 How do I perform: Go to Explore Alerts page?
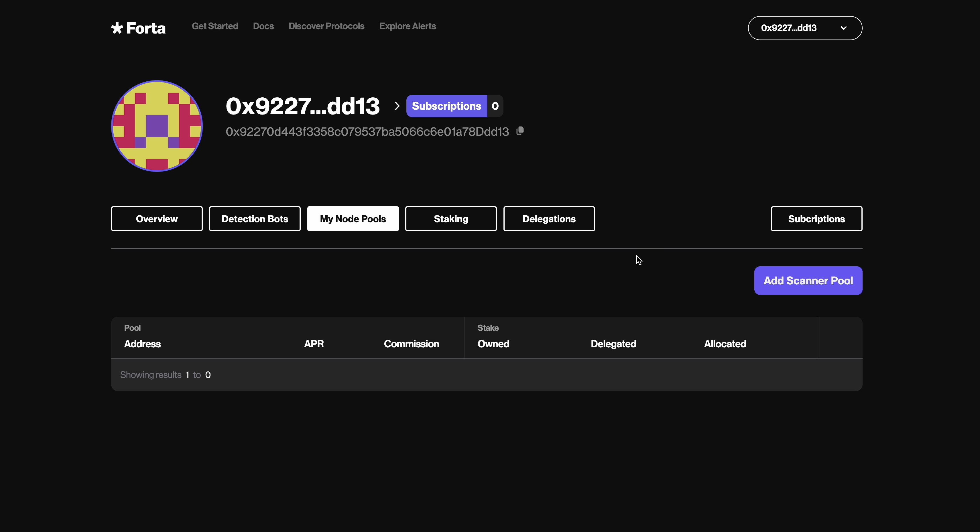click(x=408, y=26)
